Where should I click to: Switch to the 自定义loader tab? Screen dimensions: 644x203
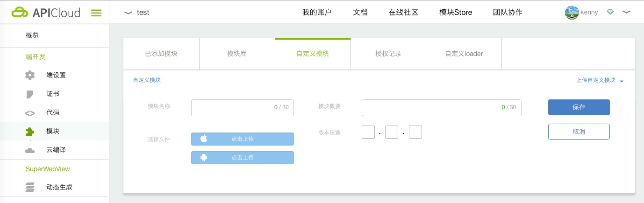(464, 54)
